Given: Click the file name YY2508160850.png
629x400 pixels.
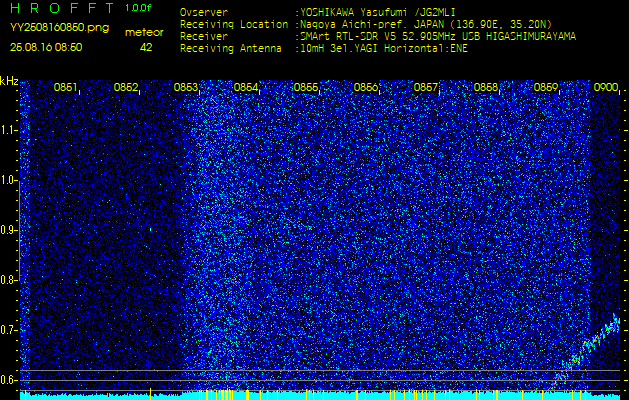Looking at the screenshot, I should tap(59, 28).
